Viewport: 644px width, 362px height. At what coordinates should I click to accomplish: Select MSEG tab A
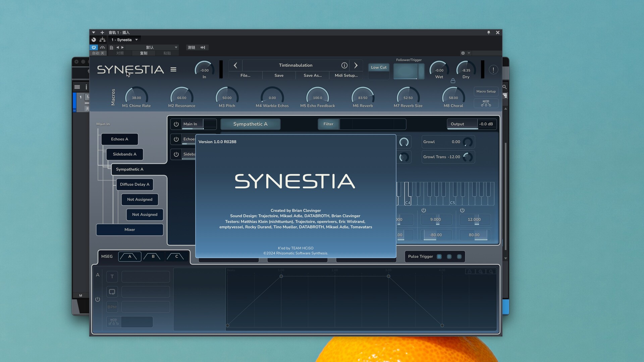point(130,257)
